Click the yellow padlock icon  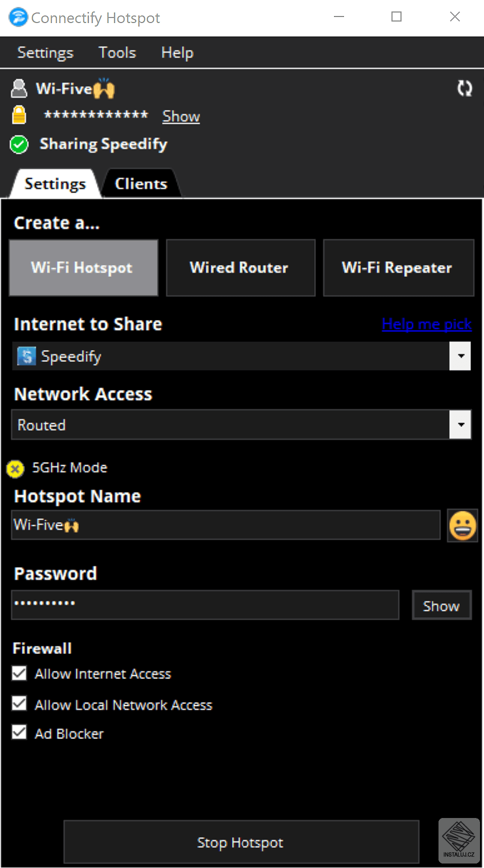(x=19, y=115)
